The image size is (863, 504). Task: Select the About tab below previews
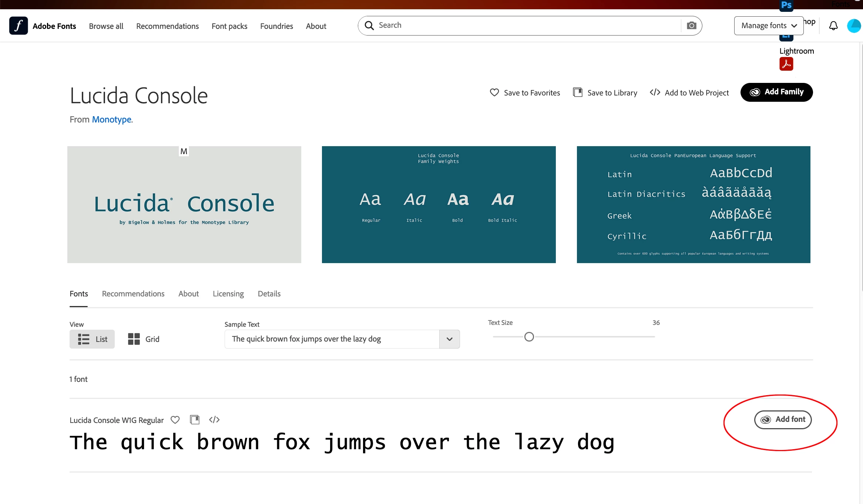189,294
